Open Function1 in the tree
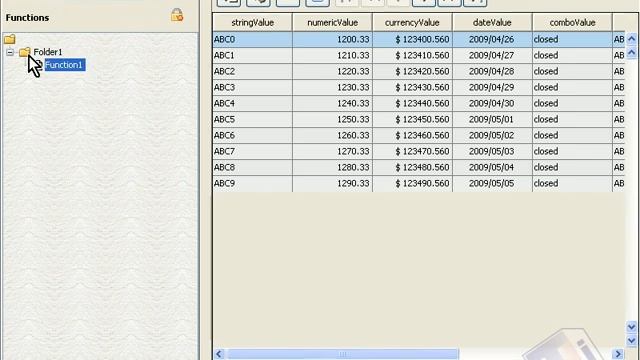 [x=64, y=65]
